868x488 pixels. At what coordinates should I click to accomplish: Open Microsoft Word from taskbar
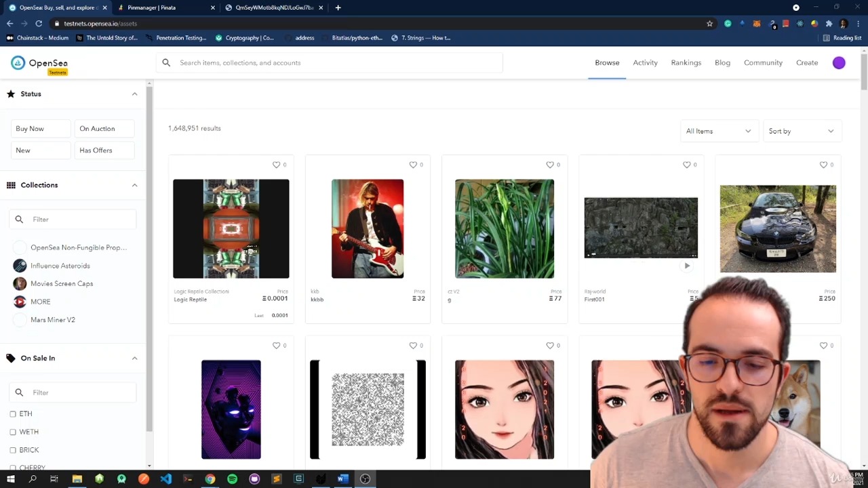pos(342,479)
